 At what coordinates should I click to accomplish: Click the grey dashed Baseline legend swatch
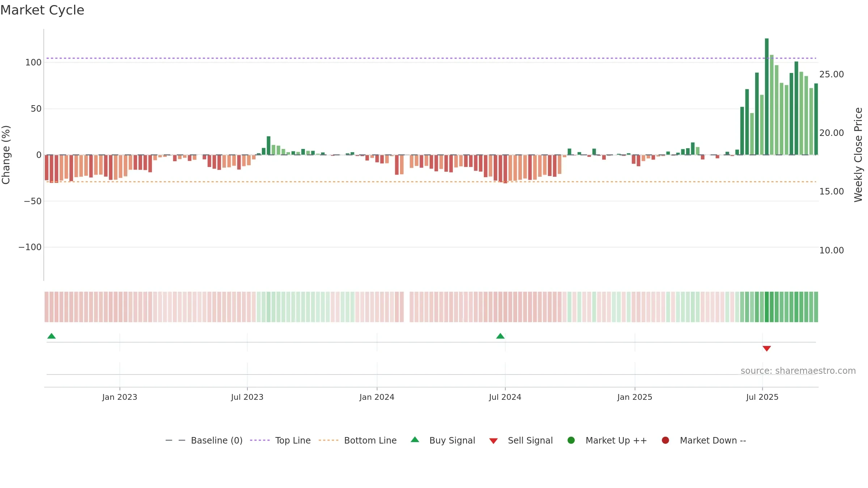(x=175, y=440)
